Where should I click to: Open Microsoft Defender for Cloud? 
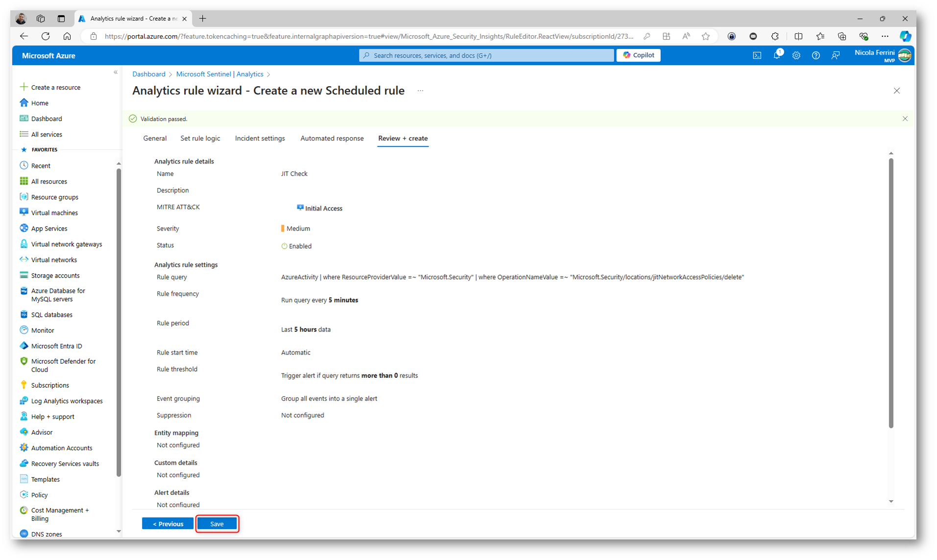(63, 366)
